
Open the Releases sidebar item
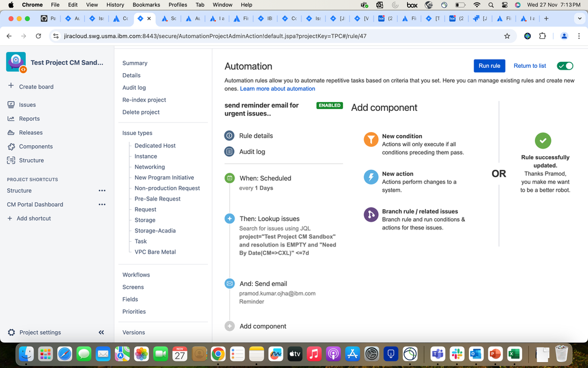(31, 133)
